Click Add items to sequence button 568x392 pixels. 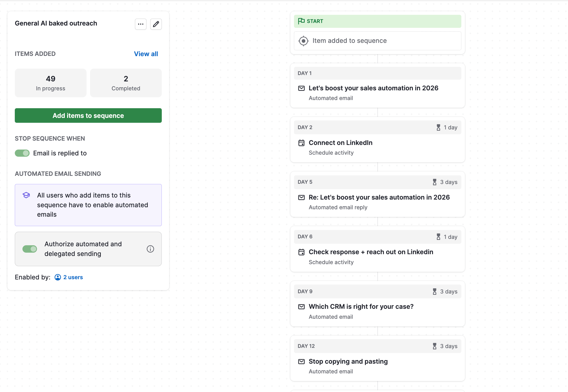(x=88, y=116)
